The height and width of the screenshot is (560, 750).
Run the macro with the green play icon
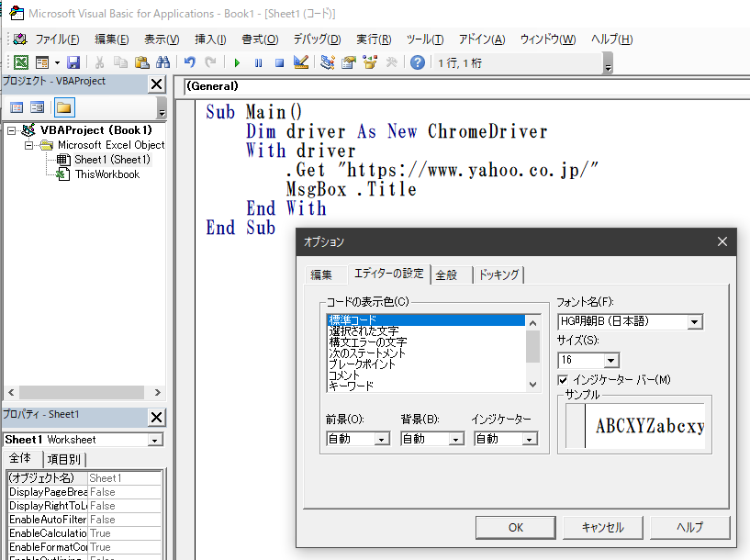237,62
